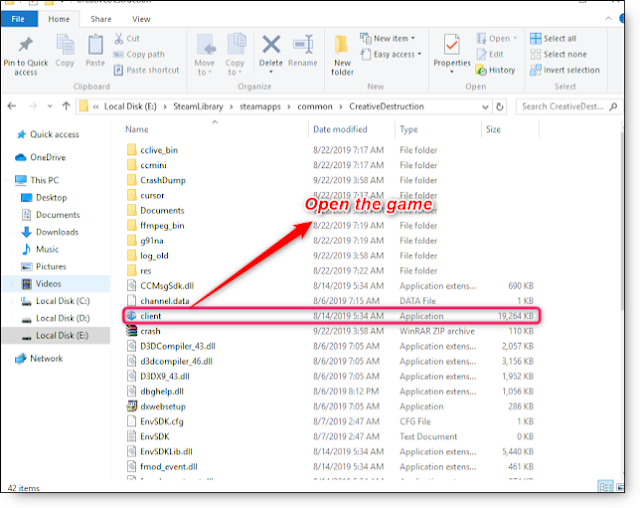Switch to Details view layout icon
640x508 pixels.
tap(605, 487)
